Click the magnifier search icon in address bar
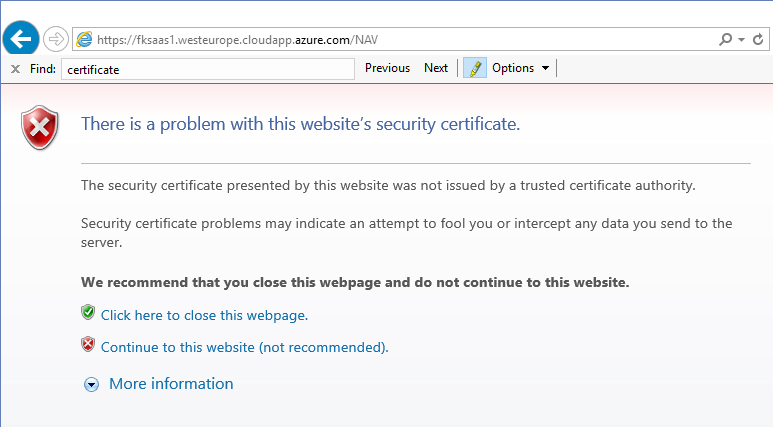 point(725,40)
